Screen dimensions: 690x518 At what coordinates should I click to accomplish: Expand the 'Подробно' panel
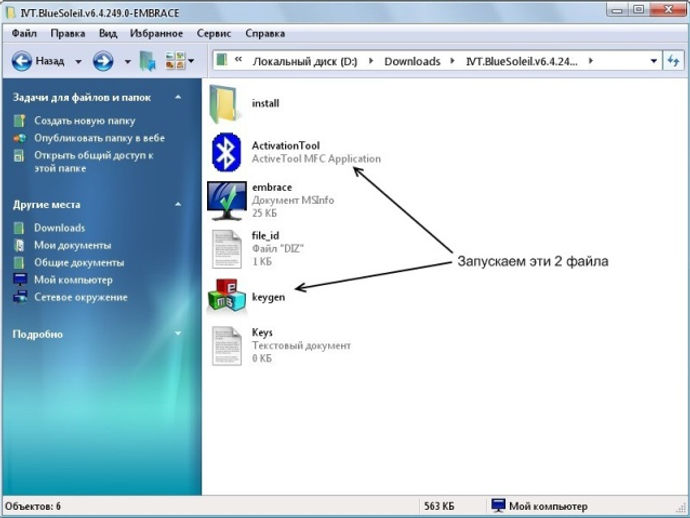point(178,333)
